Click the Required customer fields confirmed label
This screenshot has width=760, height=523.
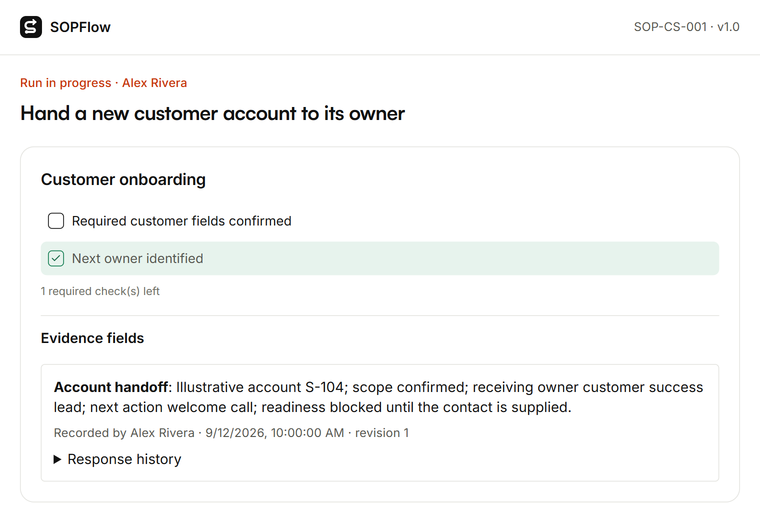(x=182, y=221)
